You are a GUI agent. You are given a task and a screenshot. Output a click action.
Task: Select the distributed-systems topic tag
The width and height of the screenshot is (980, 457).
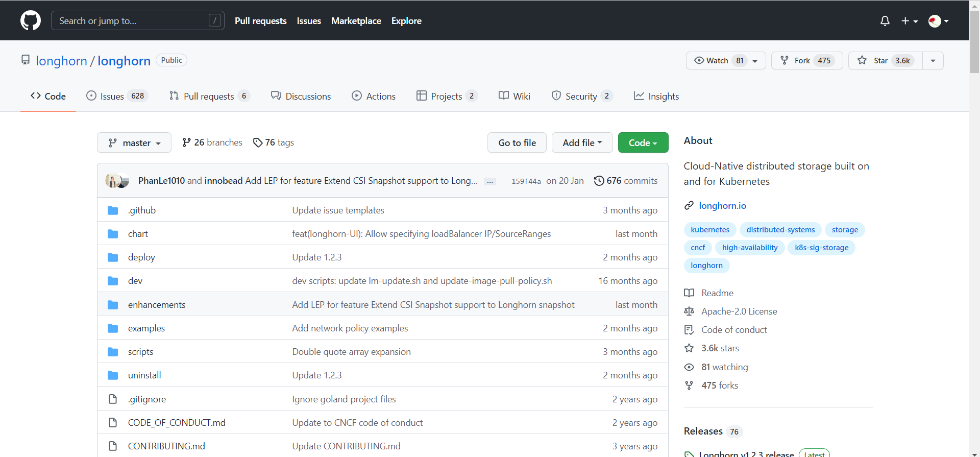coord(780,230)
